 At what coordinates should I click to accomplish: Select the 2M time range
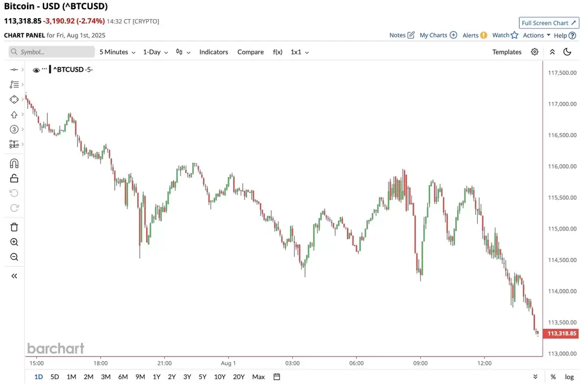88,377
